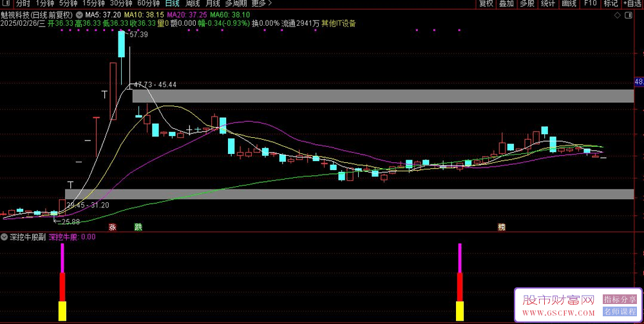644x324 pixels.
Task: Click the stock title 魅视科技(日线.前复权)
Action: pos(37,16)
